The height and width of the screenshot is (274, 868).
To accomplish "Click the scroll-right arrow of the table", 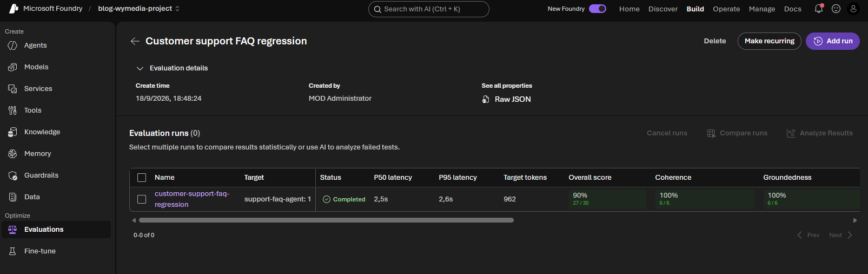I will pos(855,220).
